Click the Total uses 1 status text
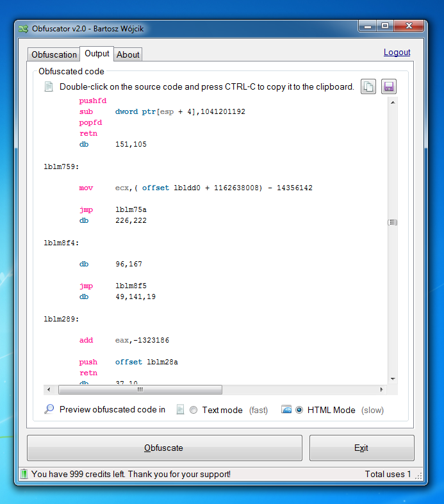 [388, 474]
